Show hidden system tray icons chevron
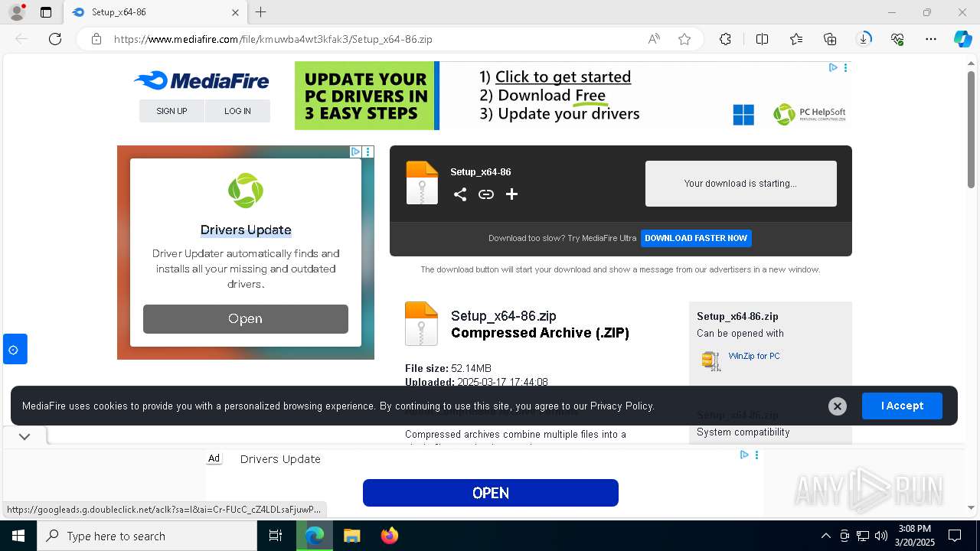 coord(825,536)
